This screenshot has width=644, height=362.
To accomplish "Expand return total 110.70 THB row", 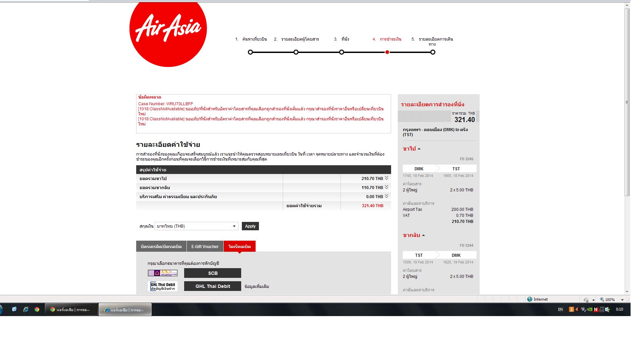I will [386, 187].
